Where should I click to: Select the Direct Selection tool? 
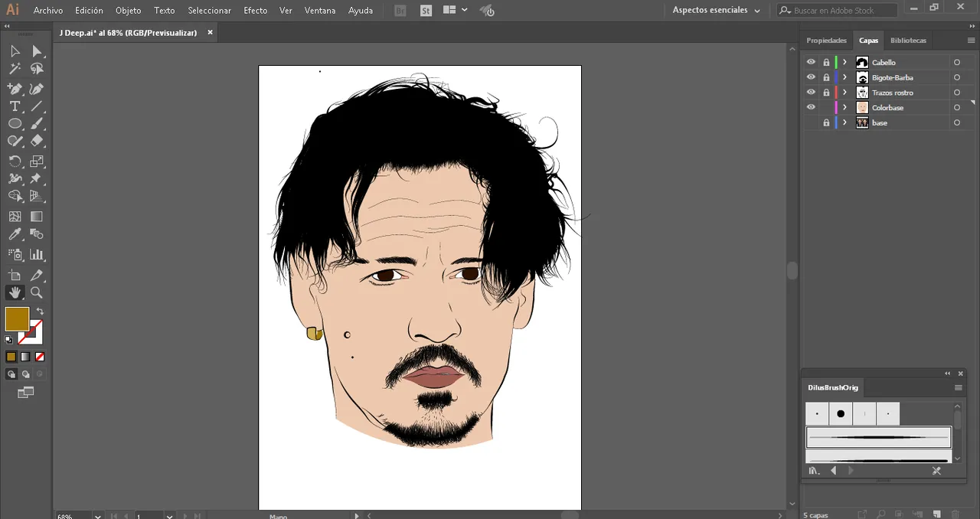37,51
